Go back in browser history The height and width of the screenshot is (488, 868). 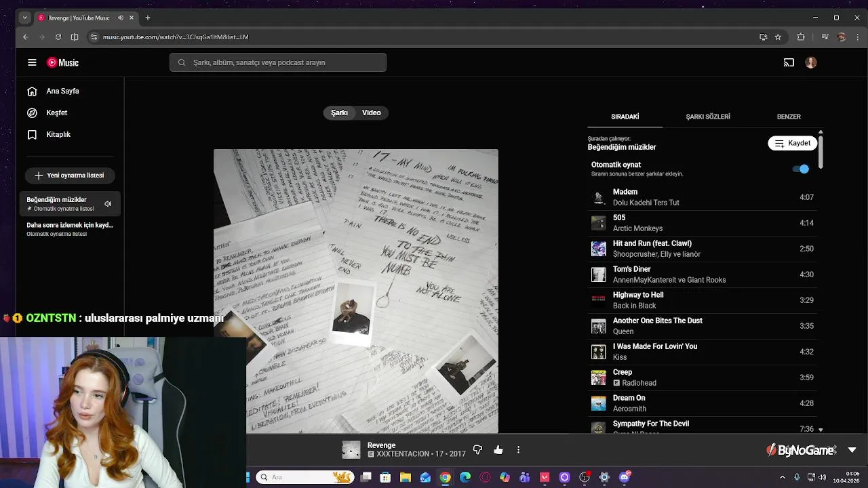[x=26, y=37]
